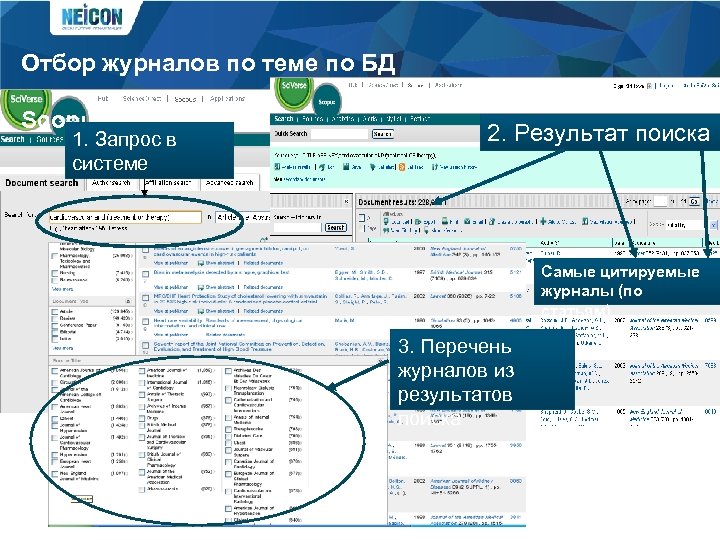Viewport: 720px width, 540px height.
Task: Switch to the Affiliation search tab
Action: coord(168,183)
